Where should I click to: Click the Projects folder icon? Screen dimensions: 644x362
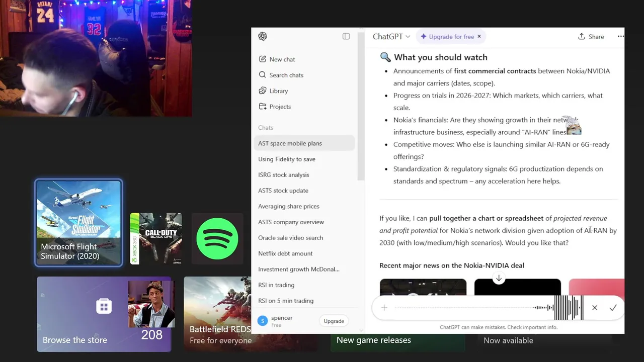(x=262, y=107)
